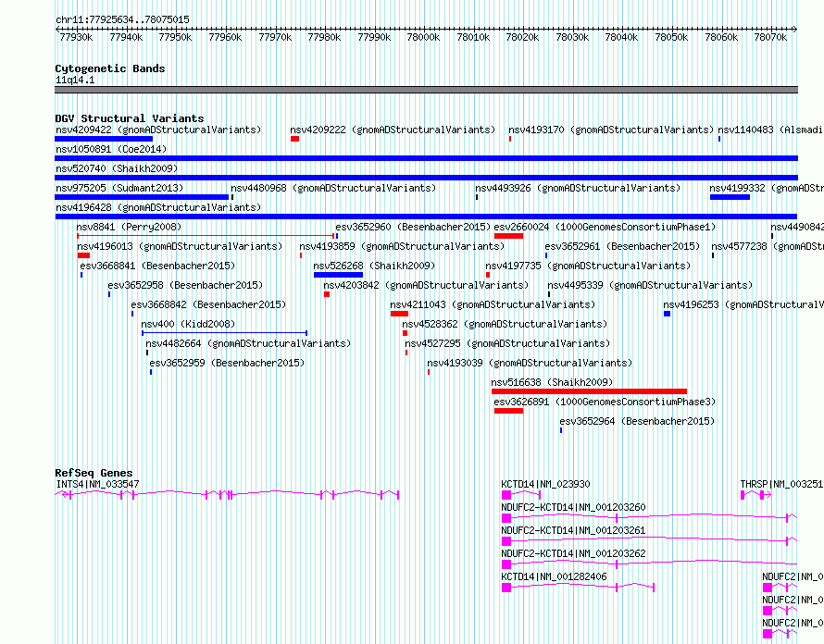Image resolution: width=824 pixels, height=644 pixels.
Task: Select the esv3652961 (Besenbacher2015) label
Action: [623, 246]
